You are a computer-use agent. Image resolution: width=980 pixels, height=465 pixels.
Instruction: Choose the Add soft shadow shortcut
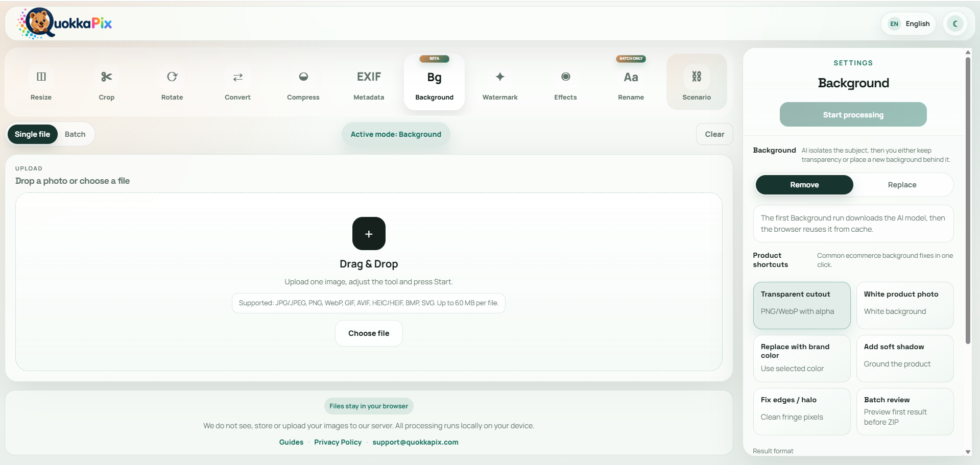(x=905, y=358)
